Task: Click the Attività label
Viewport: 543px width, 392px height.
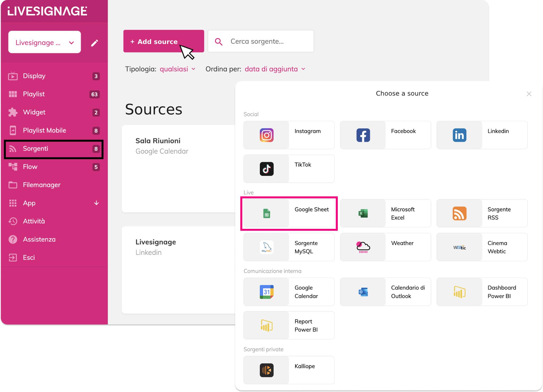Action: pyautogui.click(x=34, y=221)
